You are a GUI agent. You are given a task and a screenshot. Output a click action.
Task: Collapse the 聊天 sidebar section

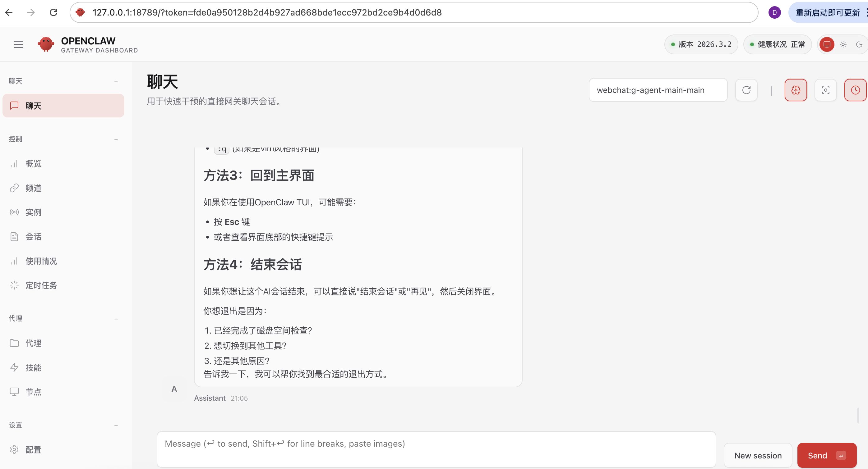click(116, 81)
